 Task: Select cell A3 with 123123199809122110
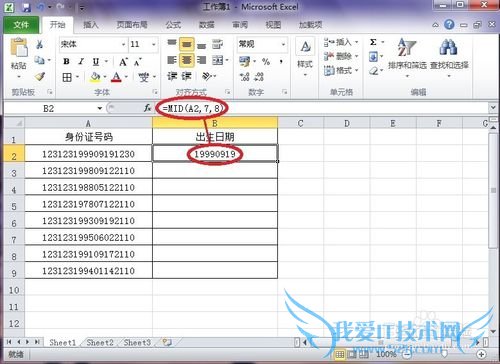point(88,171)
